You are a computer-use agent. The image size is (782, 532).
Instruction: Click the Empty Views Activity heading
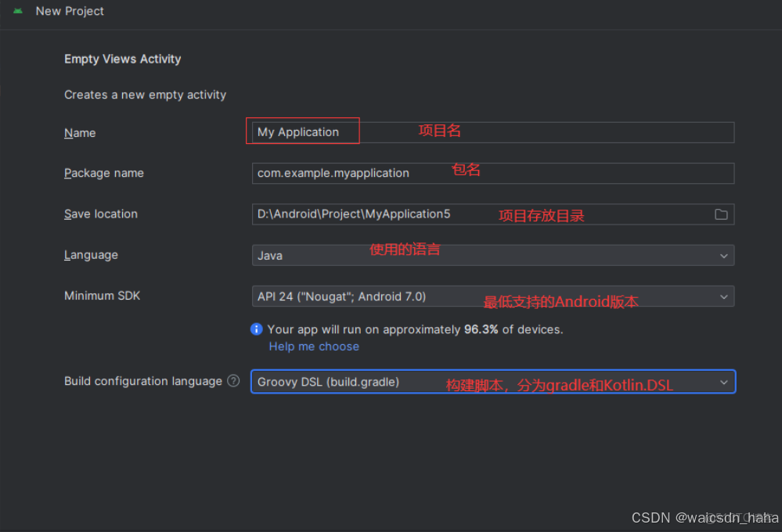click(122, 59)
